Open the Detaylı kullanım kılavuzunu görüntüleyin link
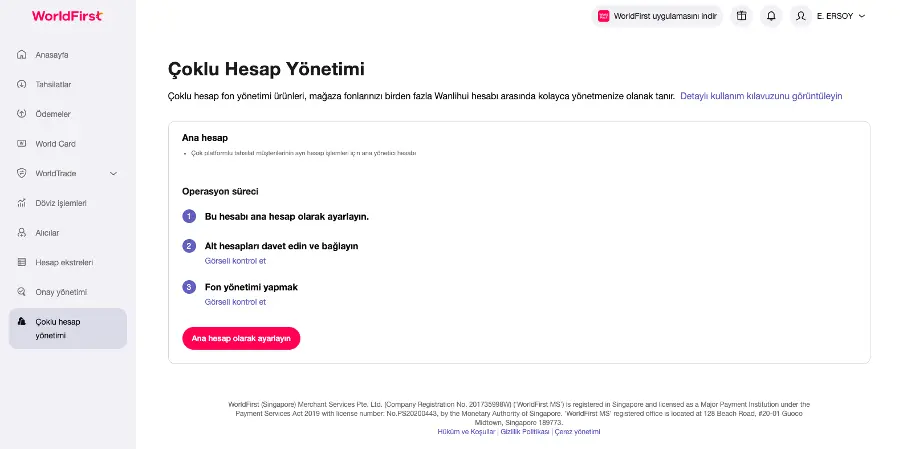904x450 pixels. 761,96
